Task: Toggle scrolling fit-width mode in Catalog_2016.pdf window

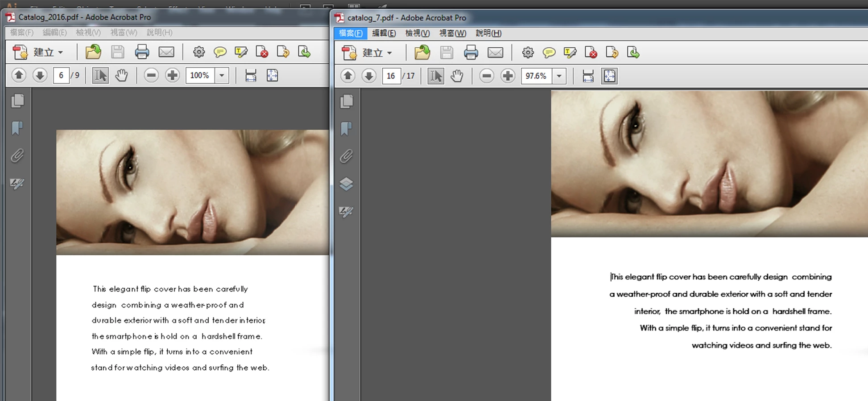Action: (251, 75)
